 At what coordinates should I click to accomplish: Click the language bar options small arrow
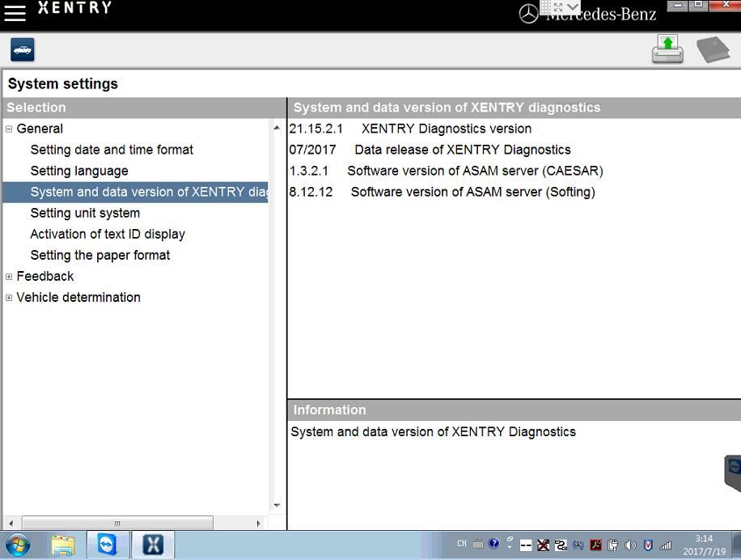[510, 547]
